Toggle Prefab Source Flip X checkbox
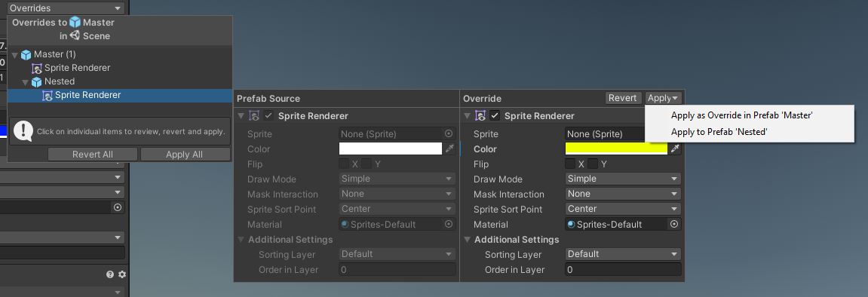The width and height of the screenshot is (868, 297). (x=344, y=164)
